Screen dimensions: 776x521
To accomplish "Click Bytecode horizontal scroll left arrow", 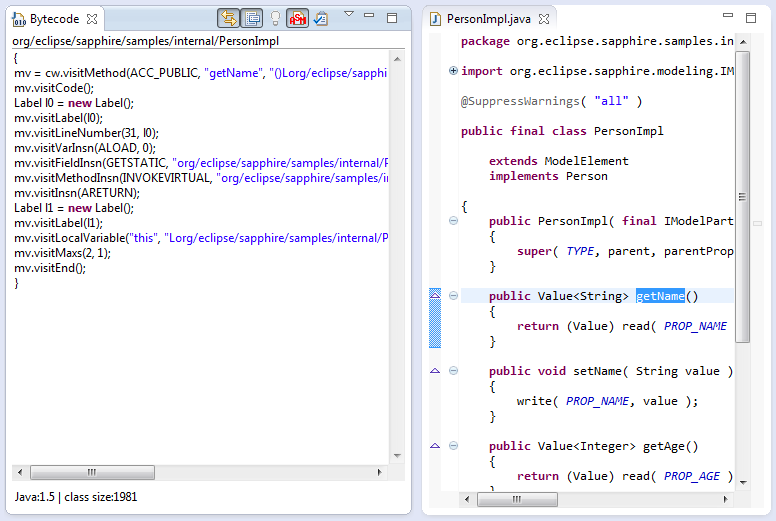I will (x=20, y=472).
